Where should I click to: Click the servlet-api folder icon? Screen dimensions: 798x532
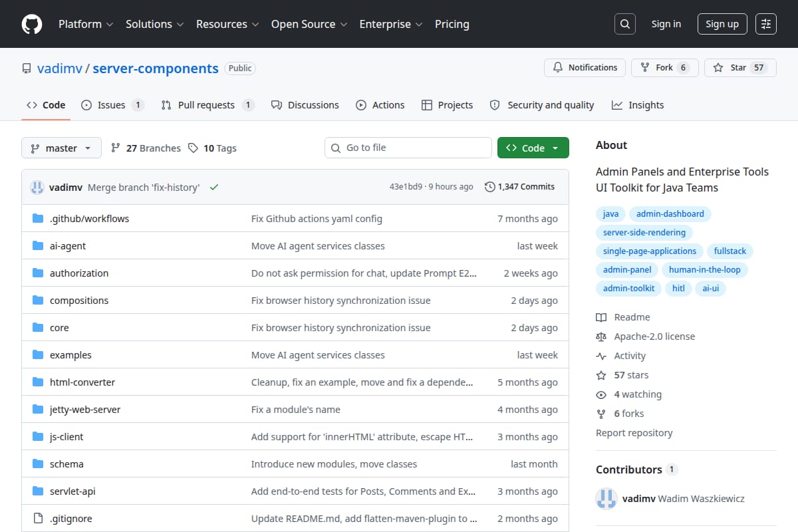[x=38, y=491]
